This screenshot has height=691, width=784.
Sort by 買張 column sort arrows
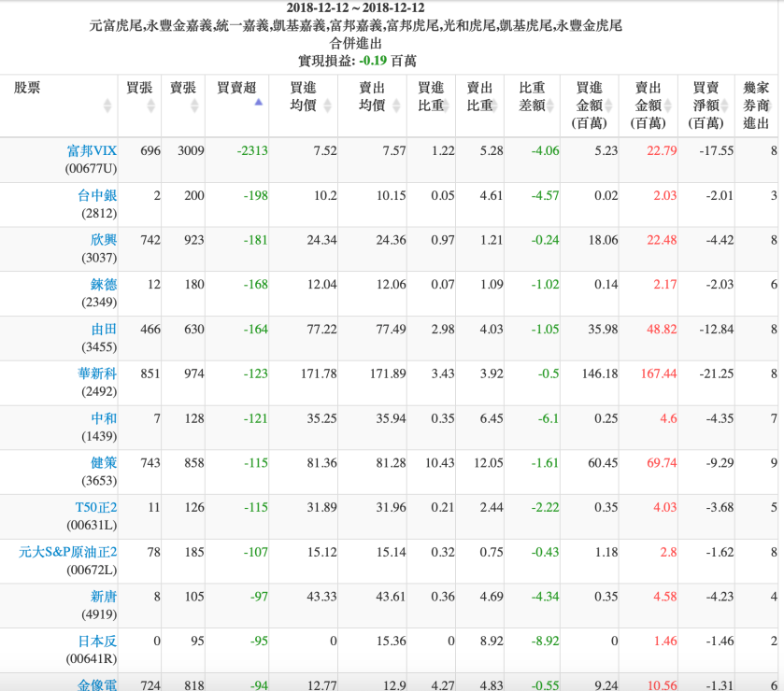tap(150, 106)
